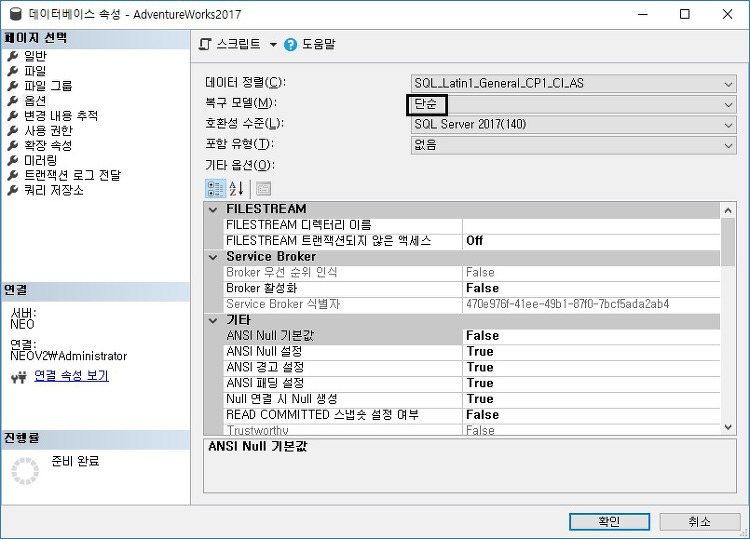Click the blue 도움말 help icon
Viewport: 750px width, 539px height.
[x=290, y=45]
